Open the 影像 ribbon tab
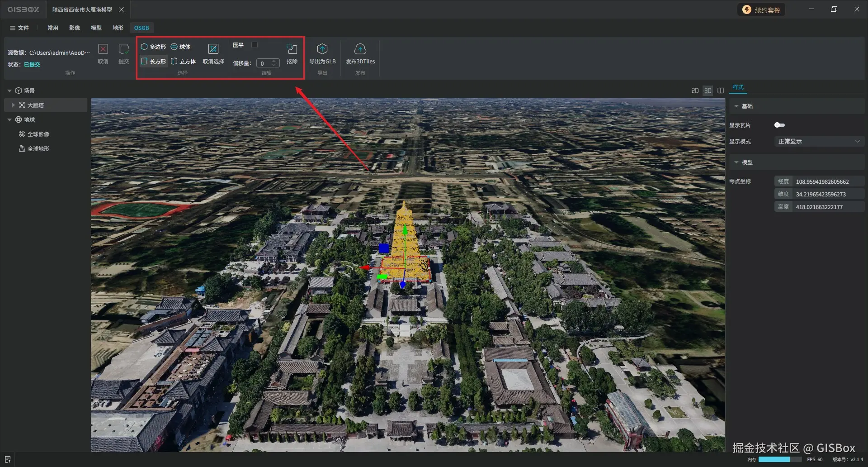Image resolution: width=868 pixels, height=467 pixels. (75, 28)
